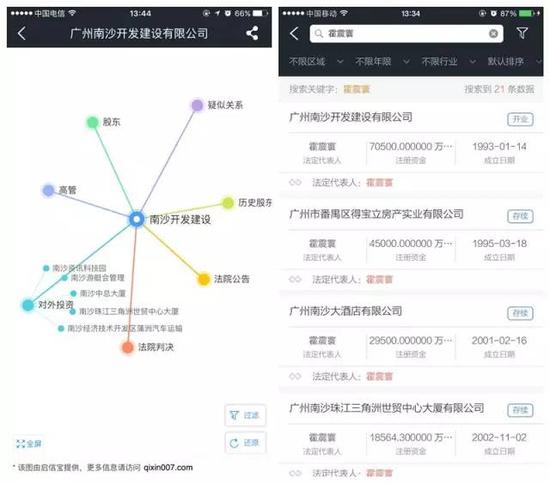550x483 pixels.
Task: Tap the 2002-11-02 founding date
Action: (x=499, y=437)
